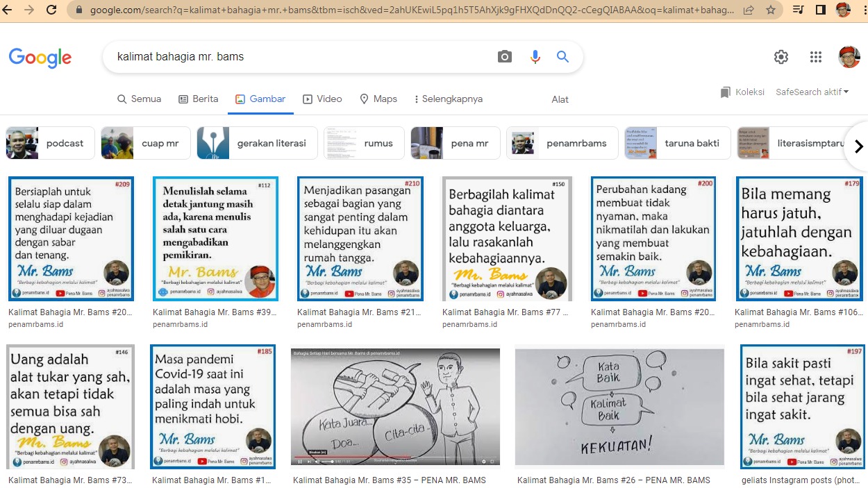Filter by penamrbams chip

[x=562, y=143]
